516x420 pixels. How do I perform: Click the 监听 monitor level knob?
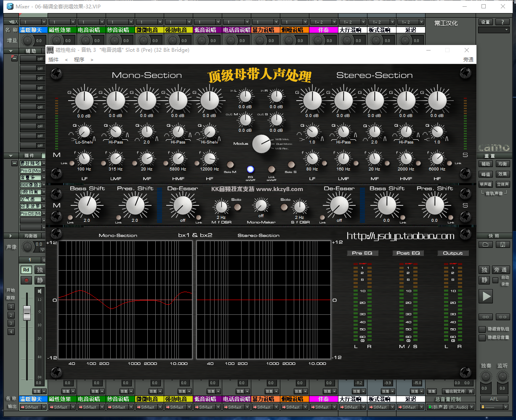[x=502, y=377]
